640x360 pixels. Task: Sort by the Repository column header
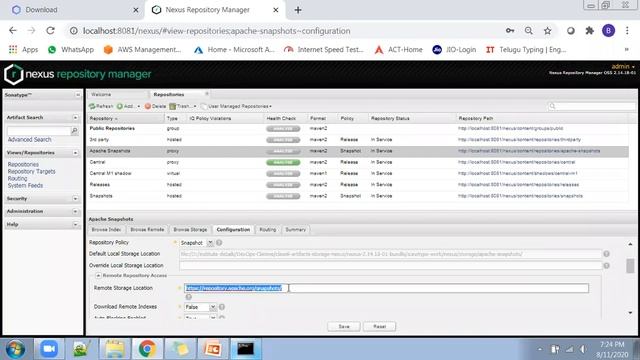(x=126, y=118)
